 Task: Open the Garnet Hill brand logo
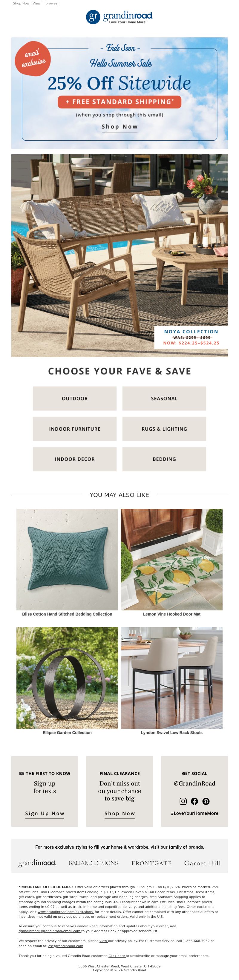coord(202,863)
